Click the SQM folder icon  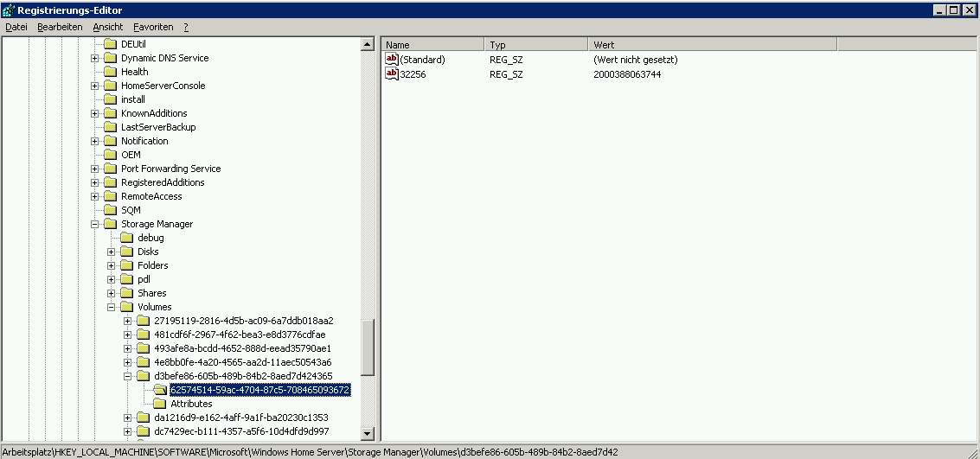click(x=110, y=210)
